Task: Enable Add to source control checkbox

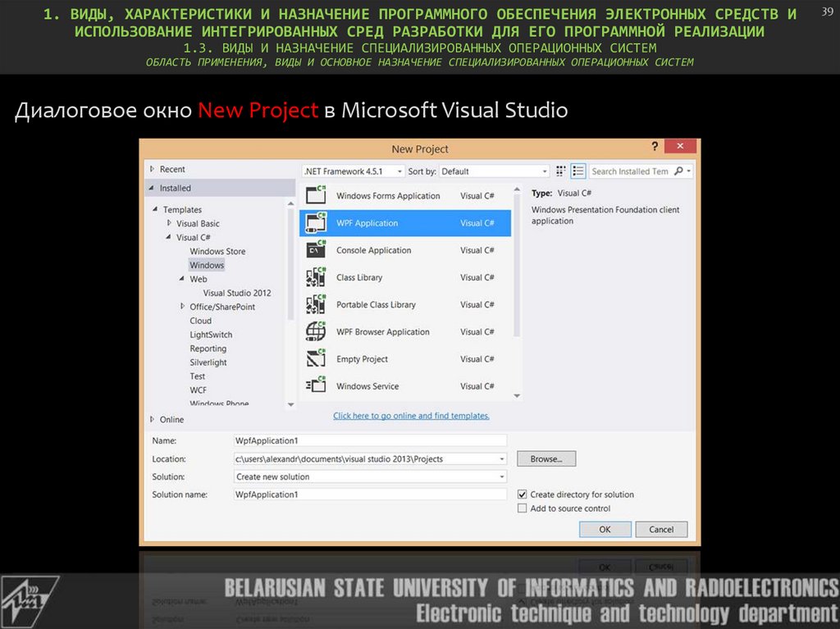Action: 522,508
